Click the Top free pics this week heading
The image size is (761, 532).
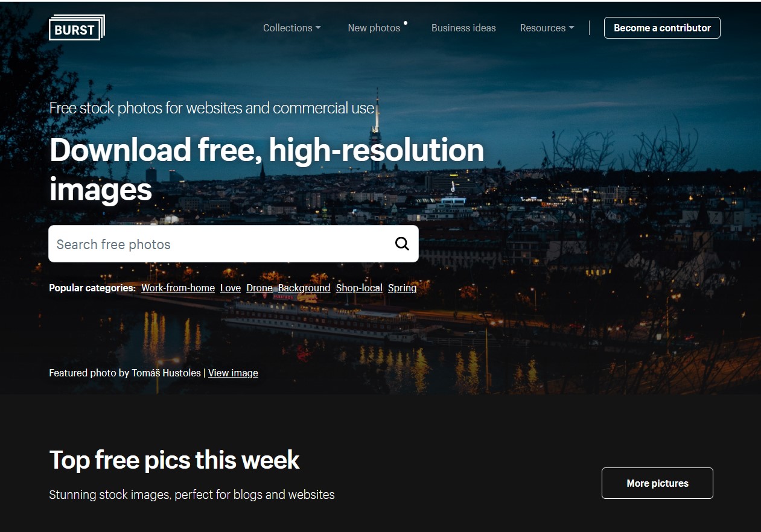pos(174,460)
